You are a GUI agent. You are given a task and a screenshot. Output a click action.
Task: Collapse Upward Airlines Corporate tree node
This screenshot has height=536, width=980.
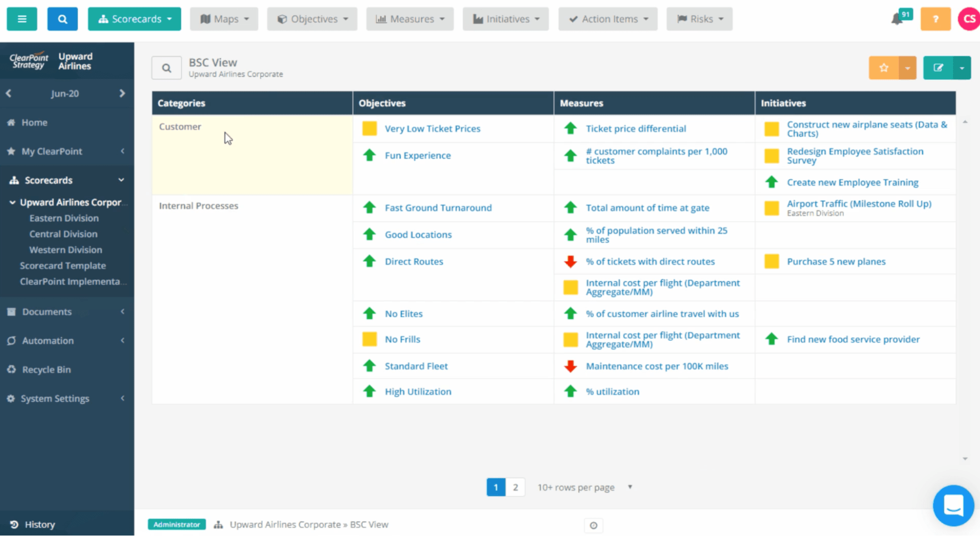[12, 202]
